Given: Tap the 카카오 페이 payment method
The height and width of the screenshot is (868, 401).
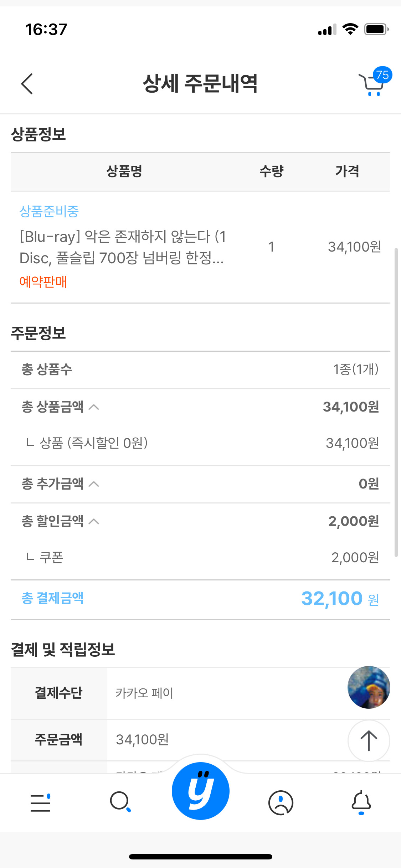Looking at the screenshot, I should 144,693.
